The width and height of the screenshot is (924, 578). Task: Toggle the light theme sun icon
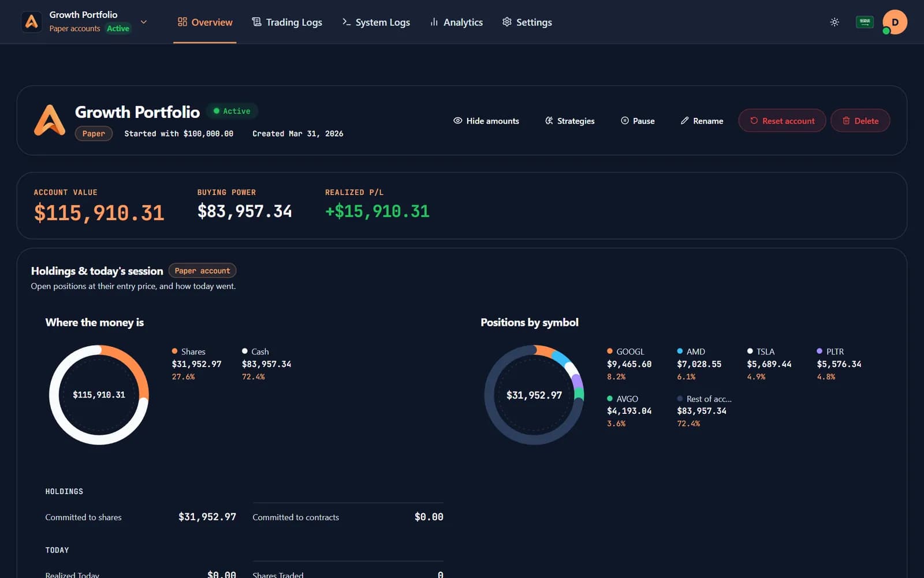[x=834, y=22]
